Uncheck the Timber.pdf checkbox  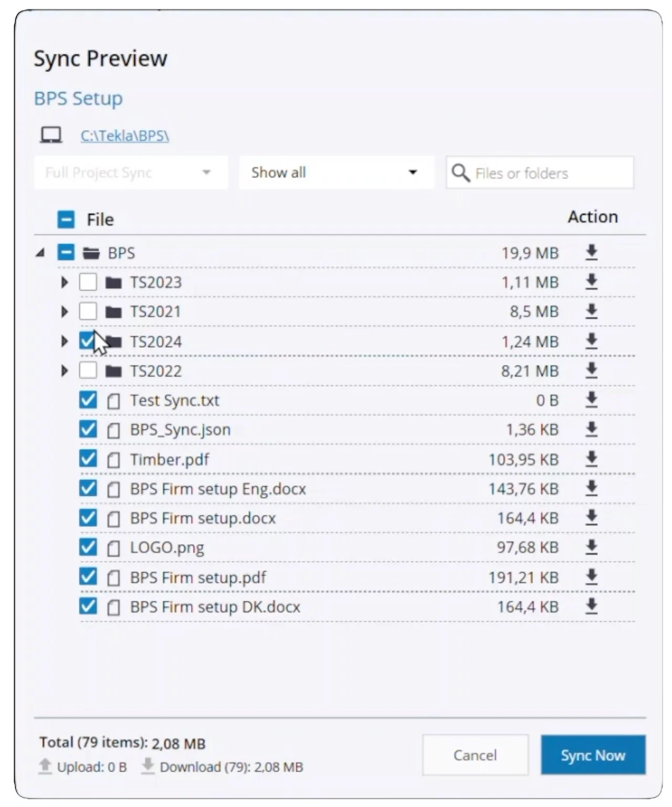click(x=88, y=459)
